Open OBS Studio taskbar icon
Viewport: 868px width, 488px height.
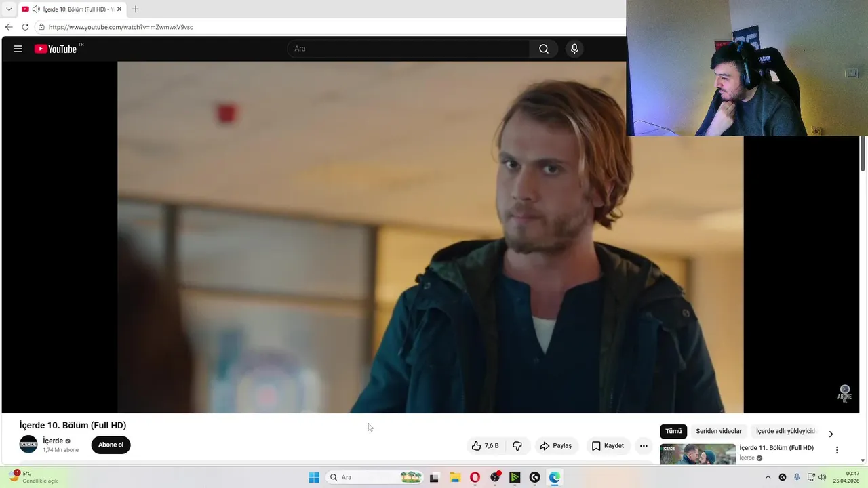495,477
